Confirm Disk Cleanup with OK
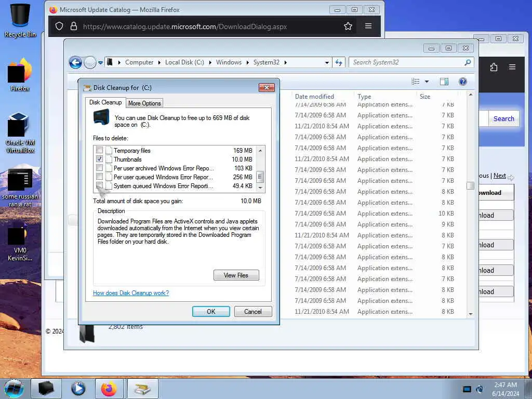 click(x=211, y=312)
